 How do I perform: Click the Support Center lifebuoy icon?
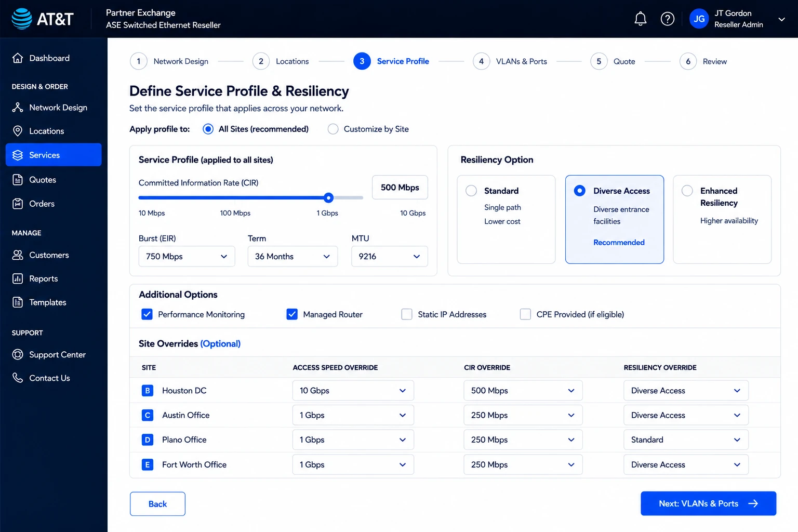tap(18, 354)
